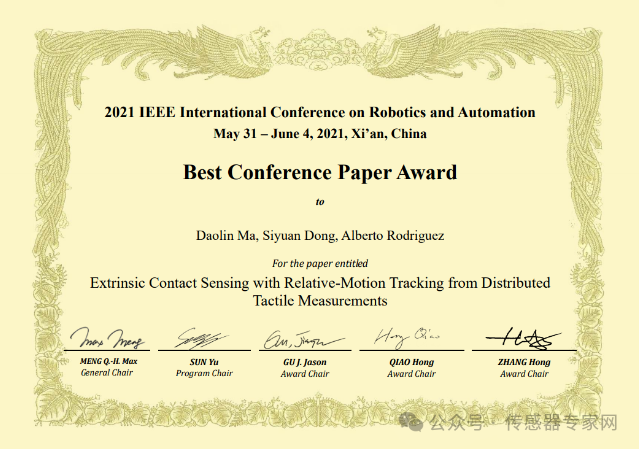
Task: Select the author names line starting with Daolin Ma
Action: point(319,236)
